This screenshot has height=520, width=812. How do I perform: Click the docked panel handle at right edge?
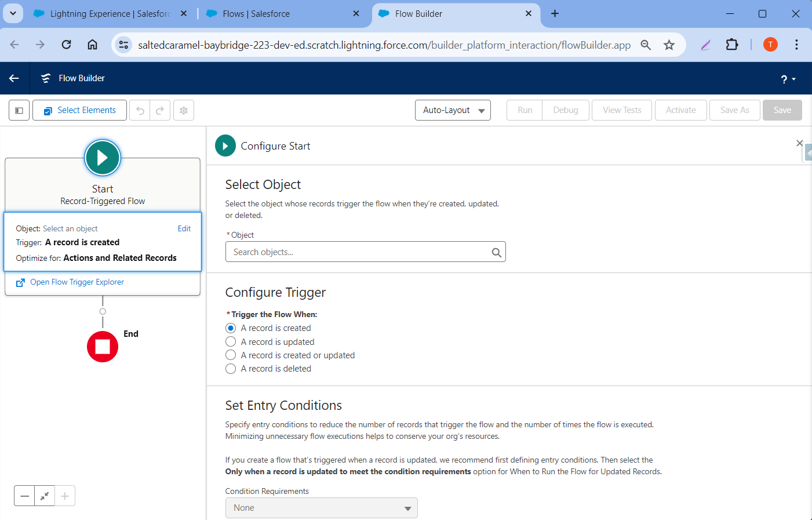(808, 152)
